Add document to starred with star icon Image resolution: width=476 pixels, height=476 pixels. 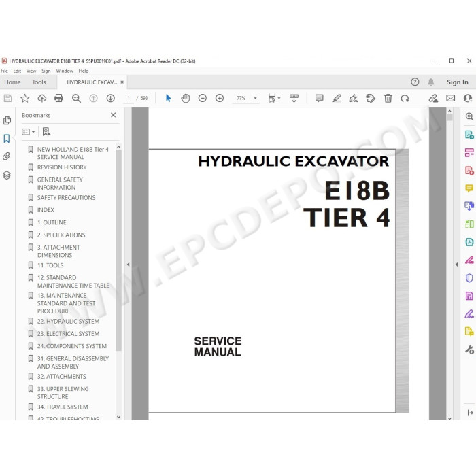coord(24,98)
